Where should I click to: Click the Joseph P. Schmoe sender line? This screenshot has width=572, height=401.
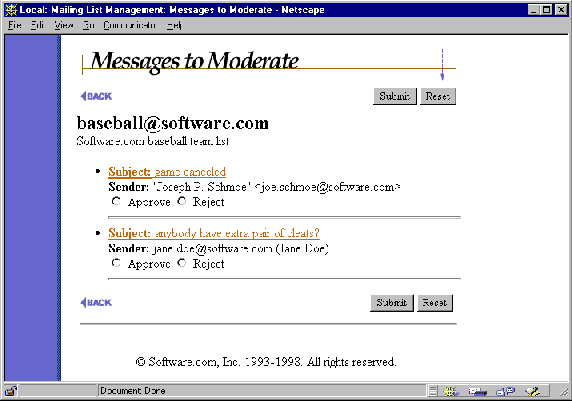pyautogui.click(x=254, y=187)
